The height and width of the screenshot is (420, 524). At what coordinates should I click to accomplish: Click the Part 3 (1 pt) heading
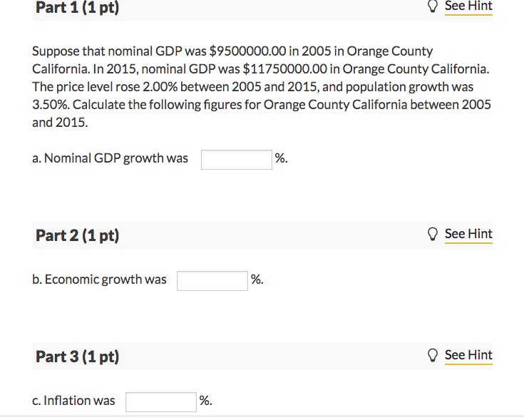(78, 357)
